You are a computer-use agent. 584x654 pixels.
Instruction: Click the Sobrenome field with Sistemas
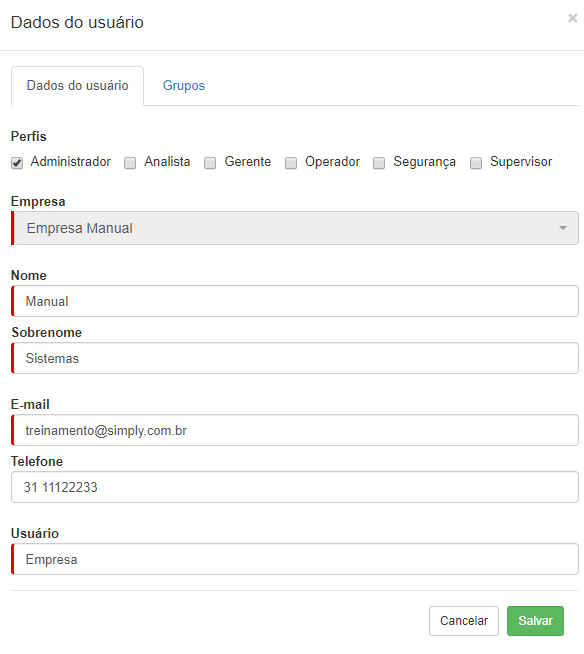pos(295,358)
